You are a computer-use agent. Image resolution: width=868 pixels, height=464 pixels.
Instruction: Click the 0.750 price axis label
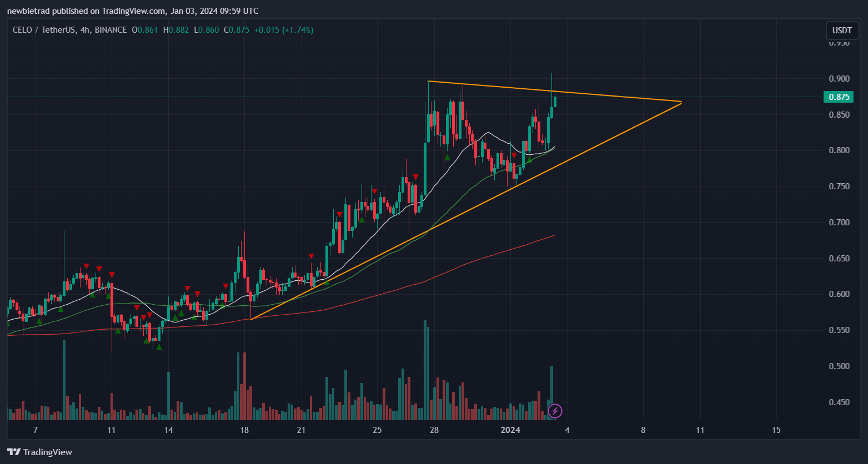point(839,186)
